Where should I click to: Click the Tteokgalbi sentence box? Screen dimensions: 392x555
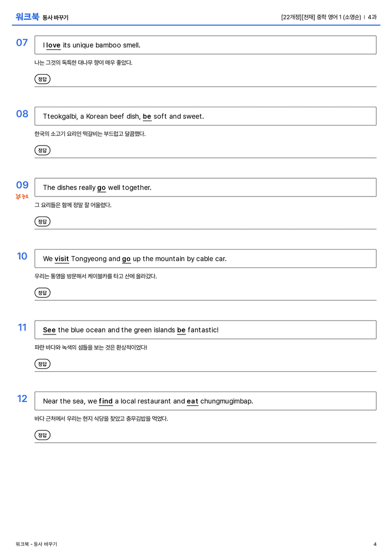(206, 116)
